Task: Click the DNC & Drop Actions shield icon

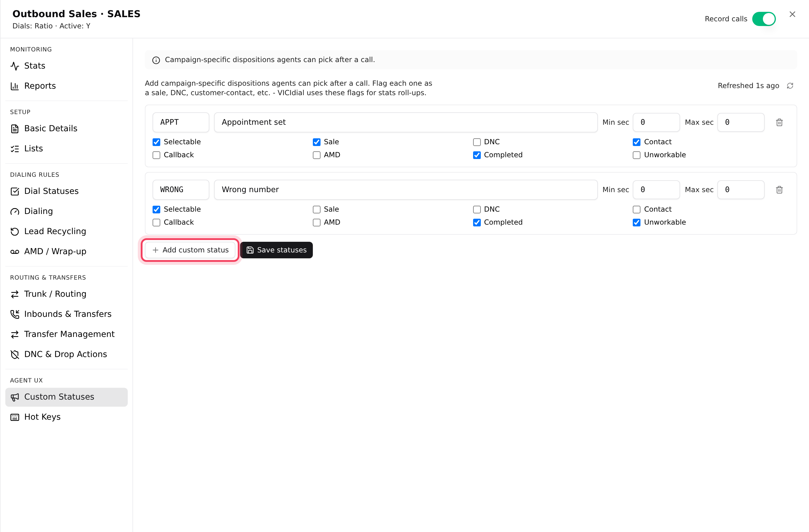Action: coord(14,354)
